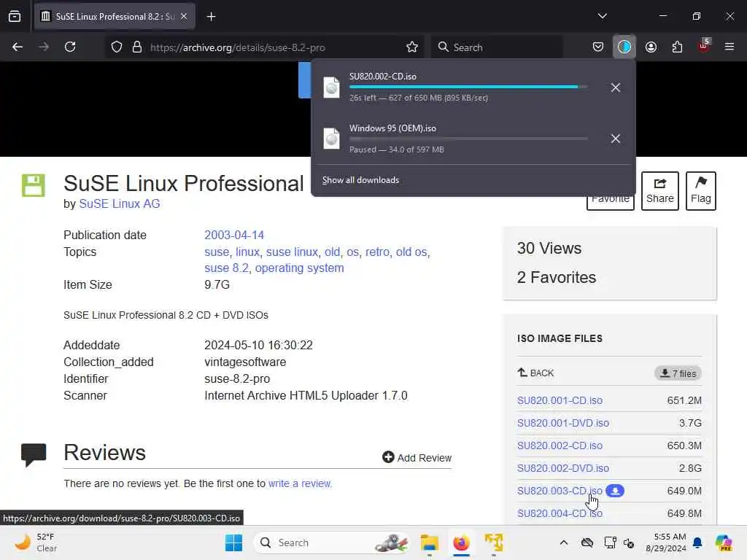Click the Firefox View icon
This screenshot has width=747, height=560.
tap(15, 16)
